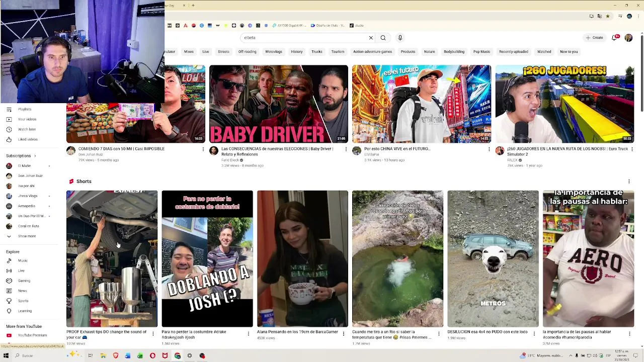Click the bookmark star icon
This screenshot has width=644, height=362.
607,16
